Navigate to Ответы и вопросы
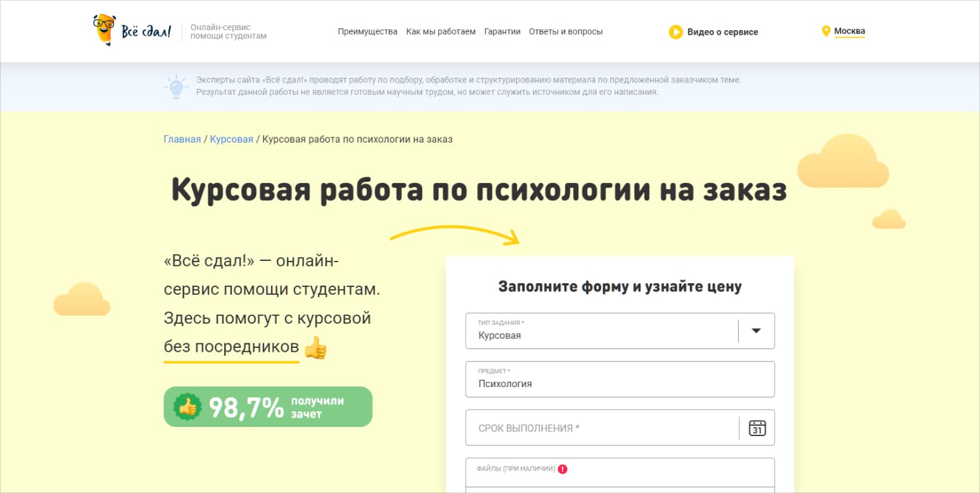This screenshot has height=493, width=980. tap(565, 31)
